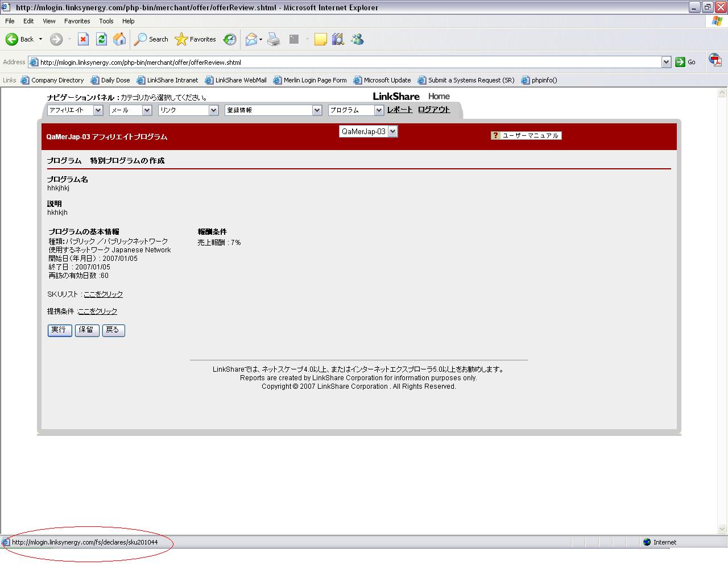Open the Mail toolbar icon
This screenshot has height=582, width=728.
[x=251, y=39]
